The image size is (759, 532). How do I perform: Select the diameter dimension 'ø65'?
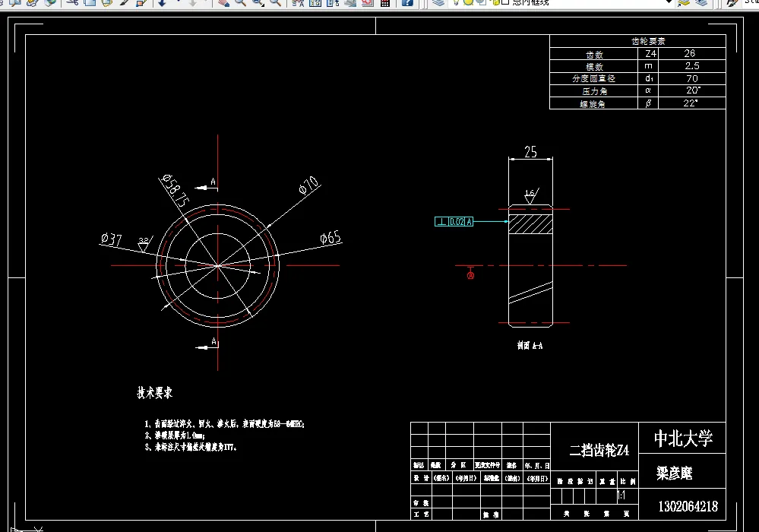(330, 238)
